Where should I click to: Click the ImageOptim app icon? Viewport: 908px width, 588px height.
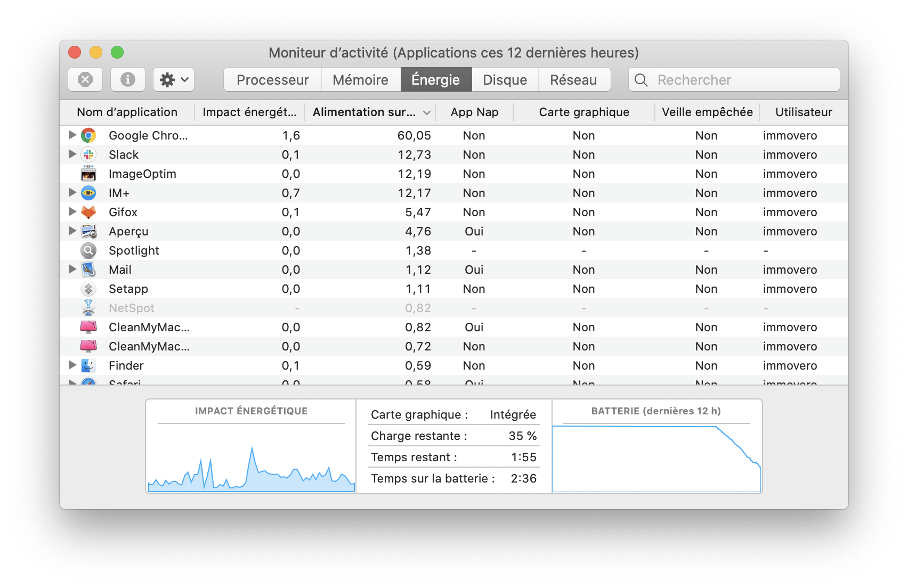(88, 174)
